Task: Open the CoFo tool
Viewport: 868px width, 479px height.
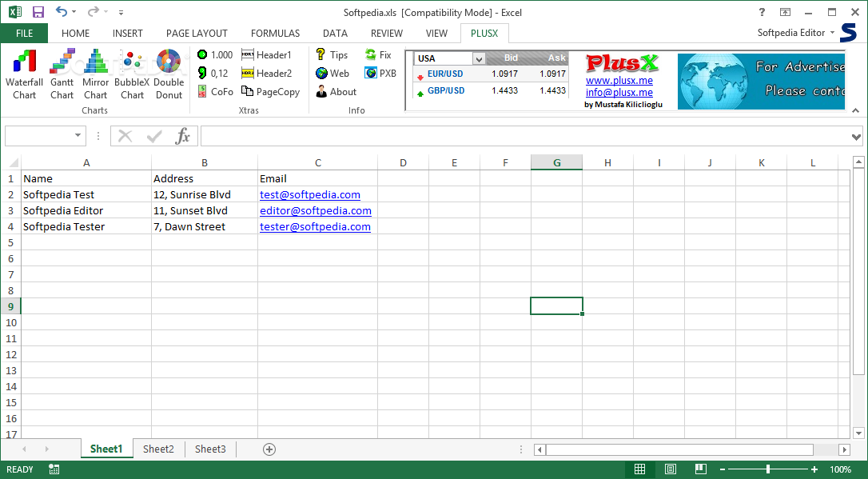Action: pos(216,91)
